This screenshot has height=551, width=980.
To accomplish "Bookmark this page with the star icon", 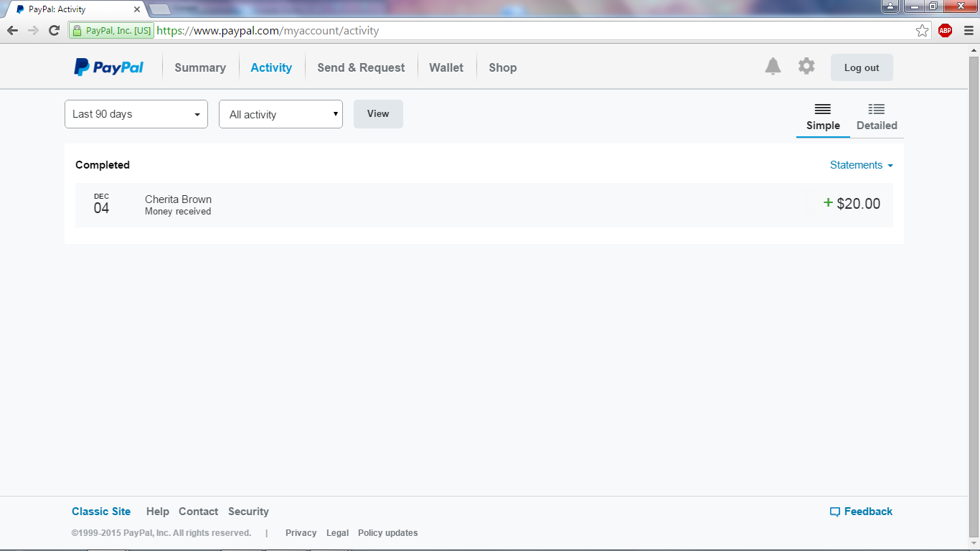I will pyautogui.click(x=923, y=30).
